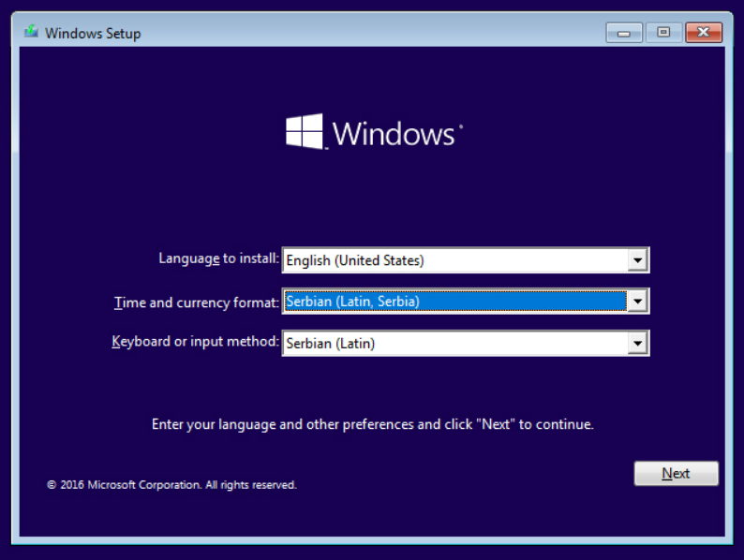Maximize the Windows Setup window
This screenshot has height=560, width=744.
click(x=663, y=33)
